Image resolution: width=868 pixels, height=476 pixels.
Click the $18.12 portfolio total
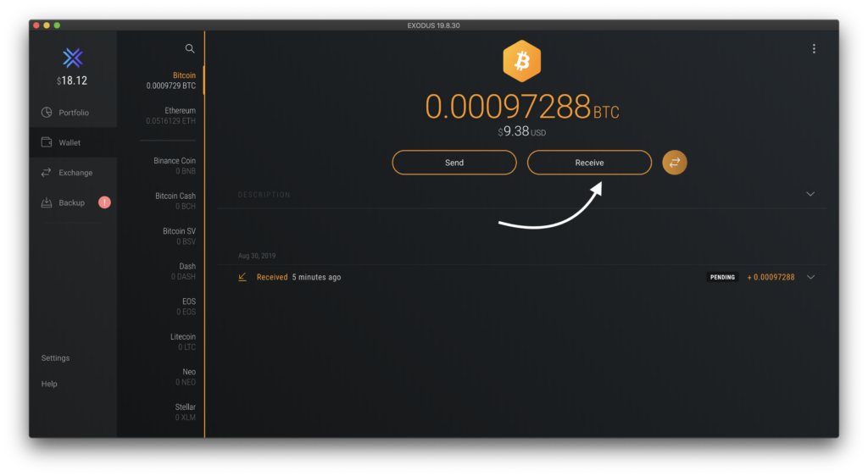click(72, 80)
